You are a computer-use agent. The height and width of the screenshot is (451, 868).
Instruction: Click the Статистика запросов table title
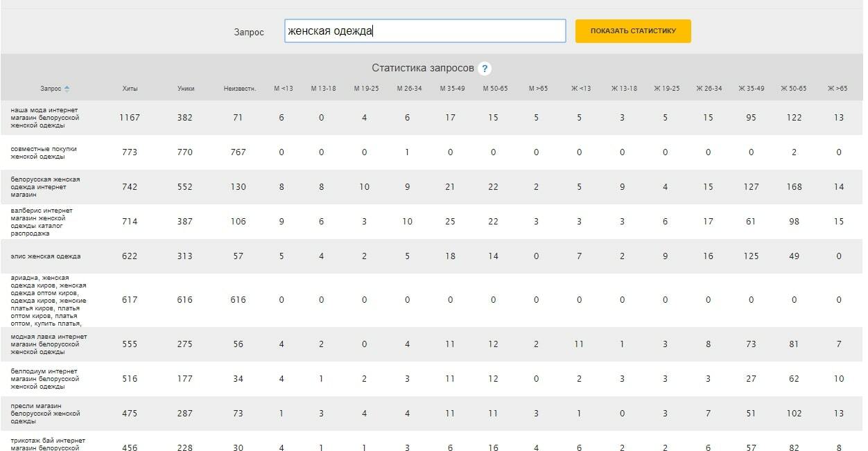tap(423, 69)
